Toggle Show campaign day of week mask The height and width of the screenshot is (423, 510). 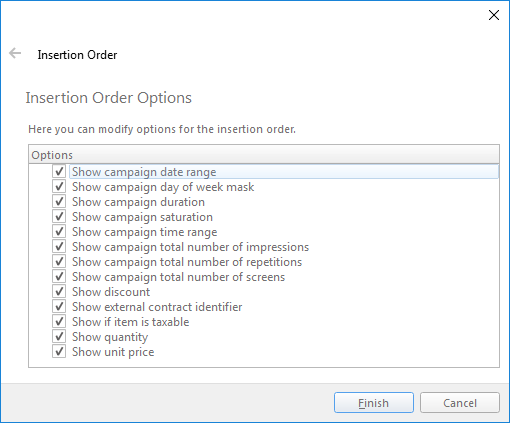[59, 187]
